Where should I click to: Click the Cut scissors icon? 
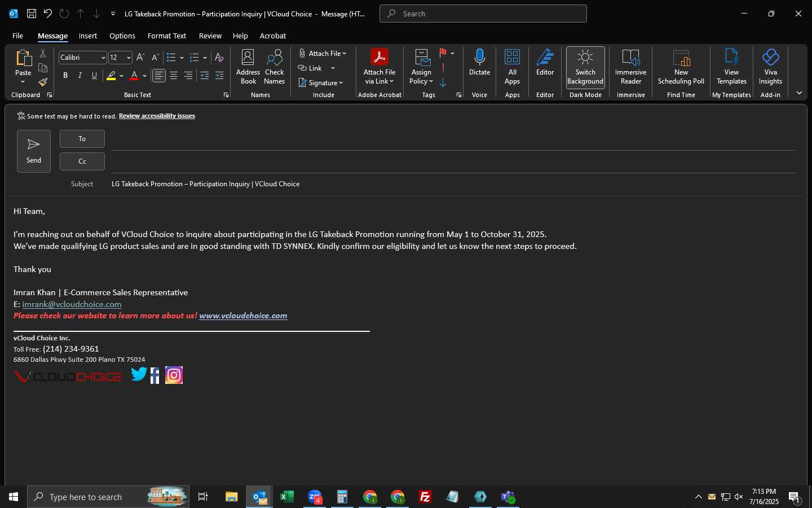pyautogui.click(x=43, y=53)
